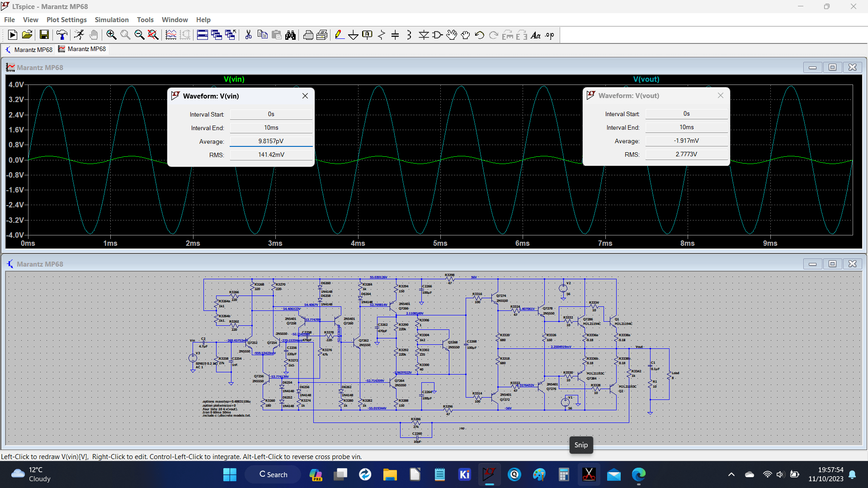Image resolution: width=868 pixels, height=488 pixels.
Task: Open a file with the folder icon
Action: 27,35
